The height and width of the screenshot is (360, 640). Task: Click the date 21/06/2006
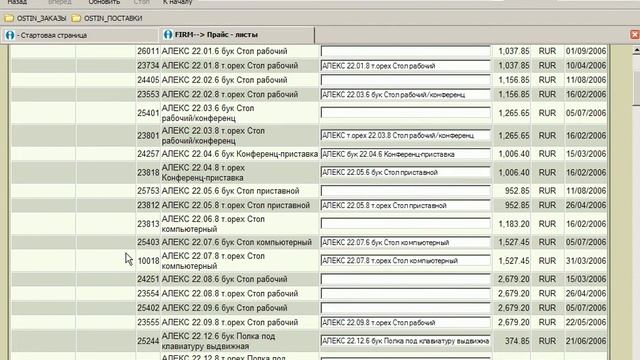tap(586, 341)
